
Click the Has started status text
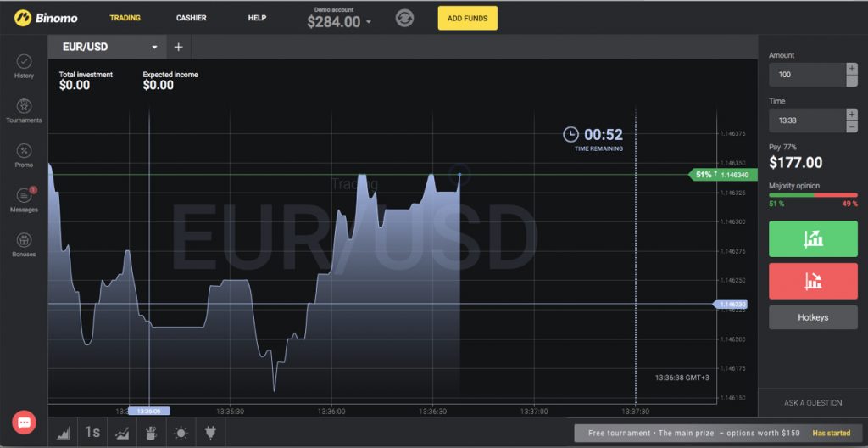(x=831, y=433)
